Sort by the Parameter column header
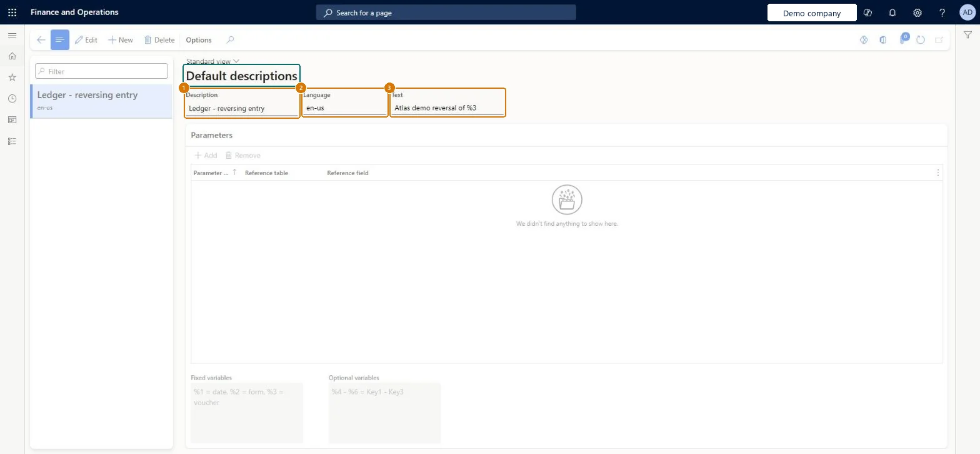This screenshot has width=980, height=454. (x=215, y=173)
